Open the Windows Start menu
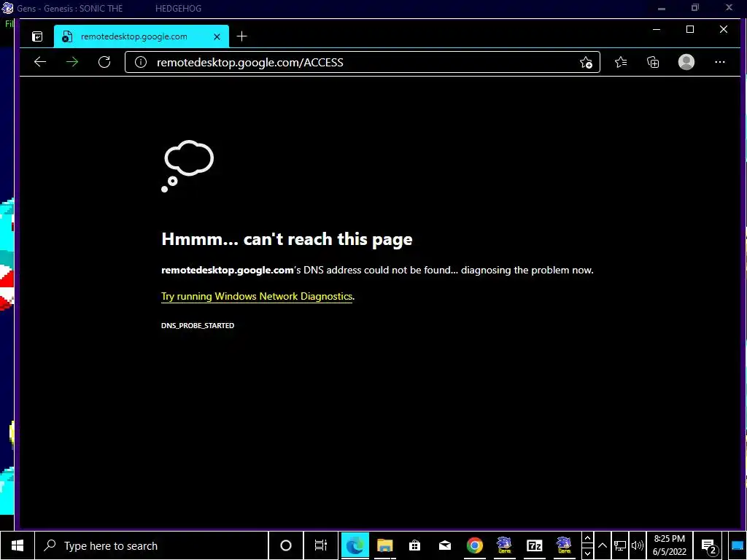 point(18,545)
